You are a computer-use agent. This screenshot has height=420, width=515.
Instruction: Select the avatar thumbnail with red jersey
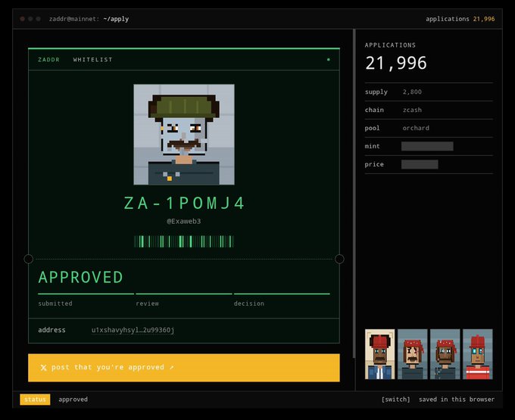pyautogui.click(x=478, y=354)
